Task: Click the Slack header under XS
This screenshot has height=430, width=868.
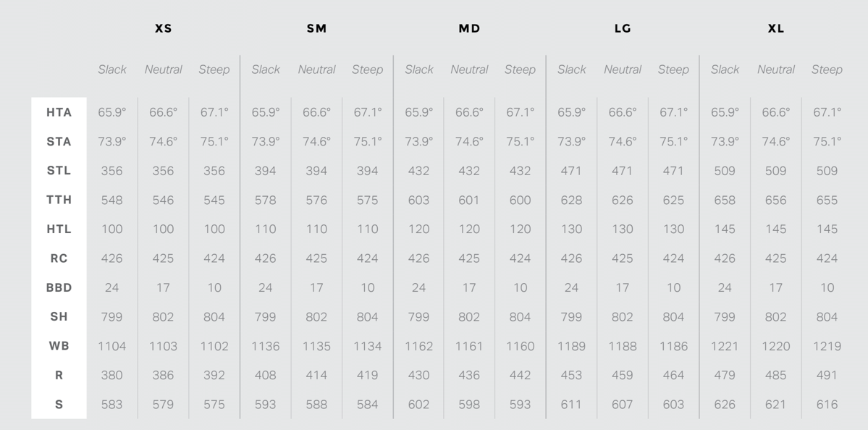Action: click(112, 69)
